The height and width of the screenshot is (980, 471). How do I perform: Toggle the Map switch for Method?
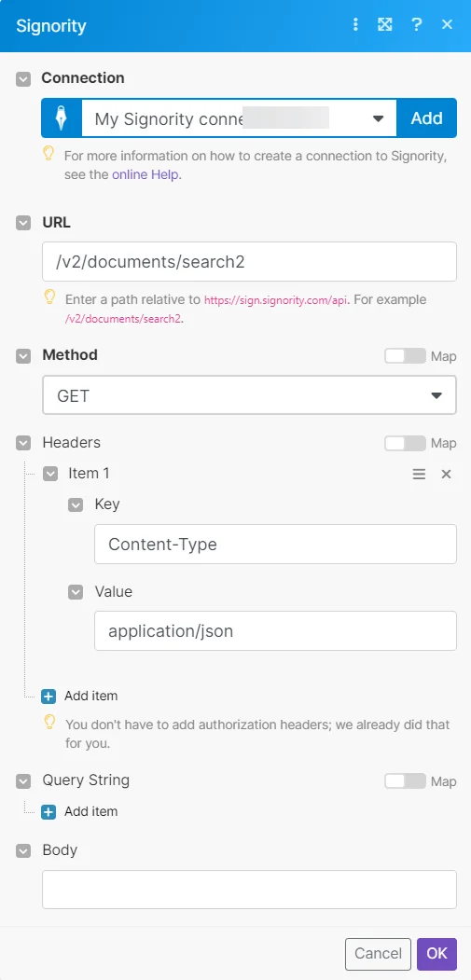pos(406,355)
